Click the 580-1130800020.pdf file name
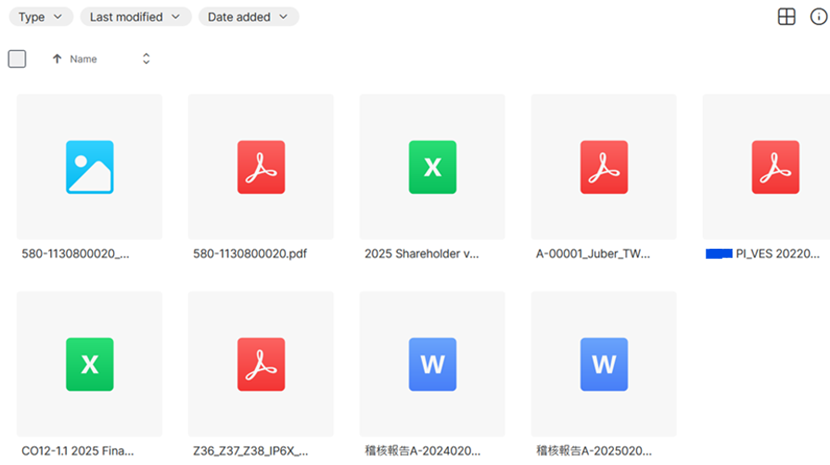The width and height of the screenshot is (830, 465). point(249,254)
